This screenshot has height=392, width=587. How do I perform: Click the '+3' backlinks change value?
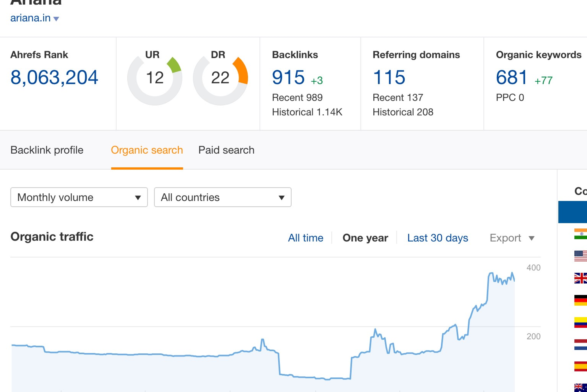pos(316,80)
